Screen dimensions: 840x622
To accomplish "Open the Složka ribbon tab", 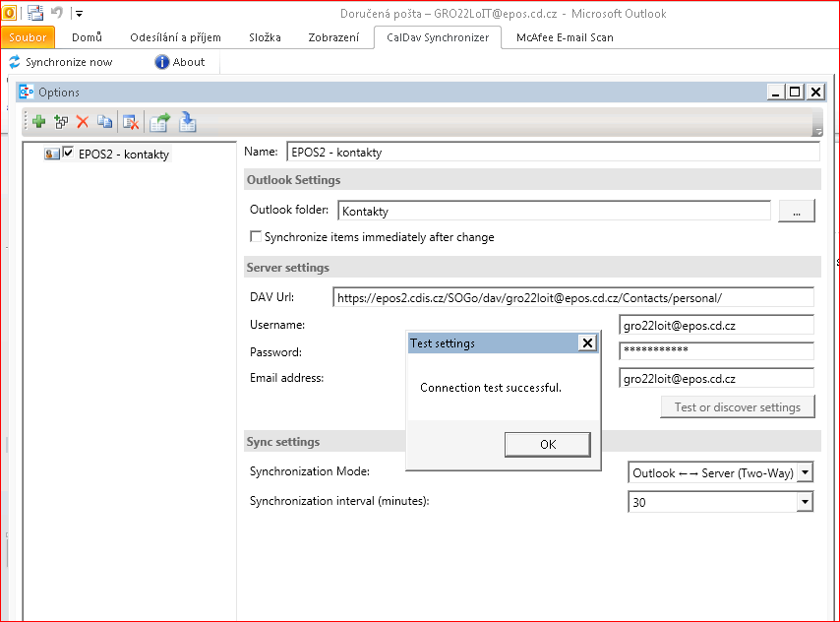I will tap(265, 37).
